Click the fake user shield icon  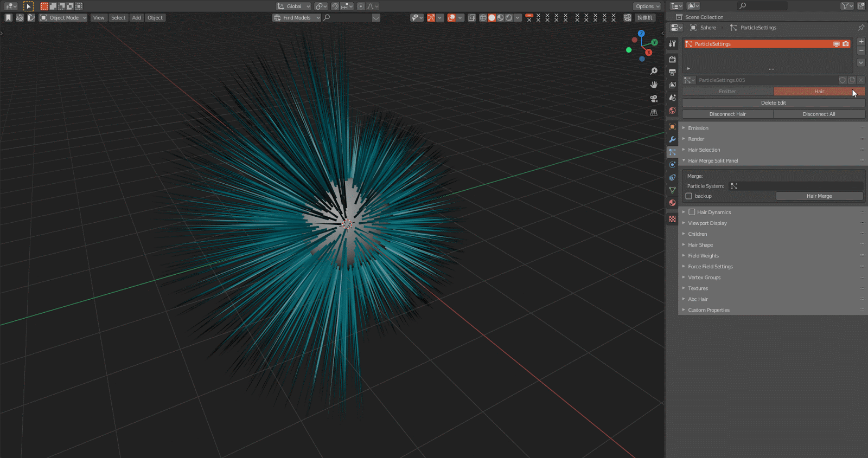(x=843, y=80)
